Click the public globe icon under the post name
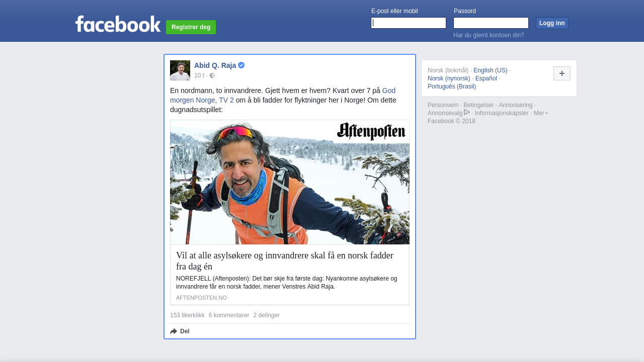The height and width of the screenshot is (362, 644). click(x=212, y=75)
